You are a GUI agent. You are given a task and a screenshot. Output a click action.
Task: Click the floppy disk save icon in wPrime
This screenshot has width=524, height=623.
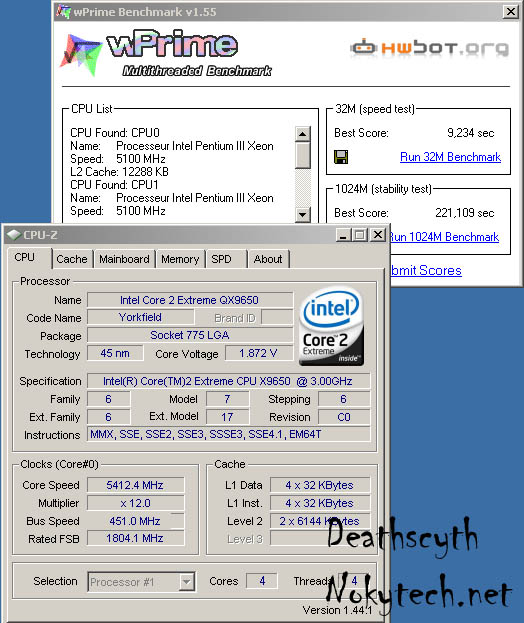tap(340, 157)
